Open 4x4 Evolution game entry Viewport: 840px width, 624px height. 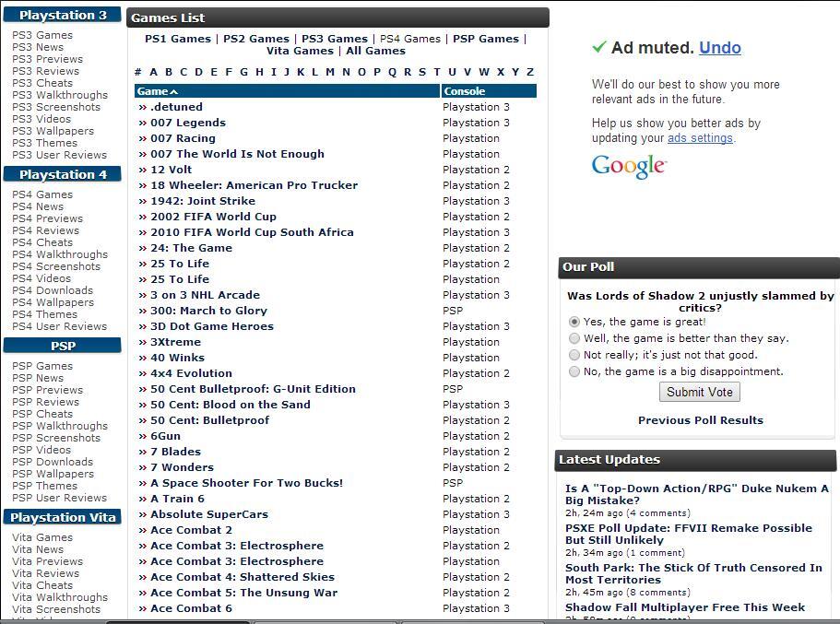point(191,373)
